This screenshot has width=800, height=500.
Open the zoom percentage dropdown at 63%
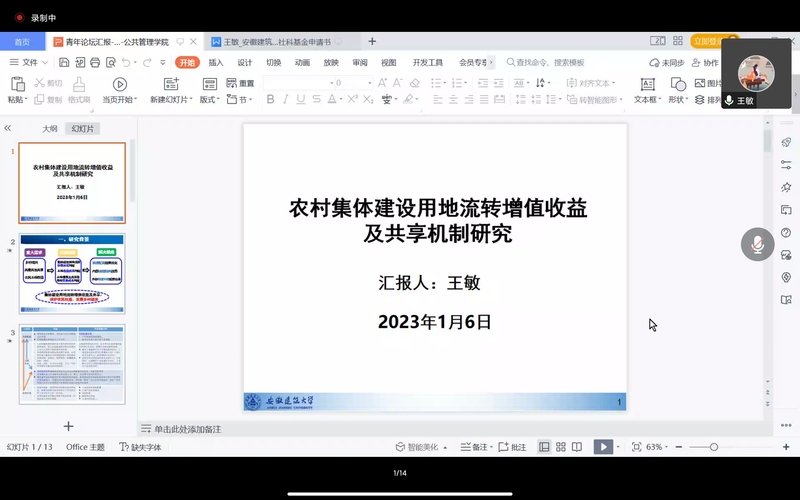[x=657, y=447]
